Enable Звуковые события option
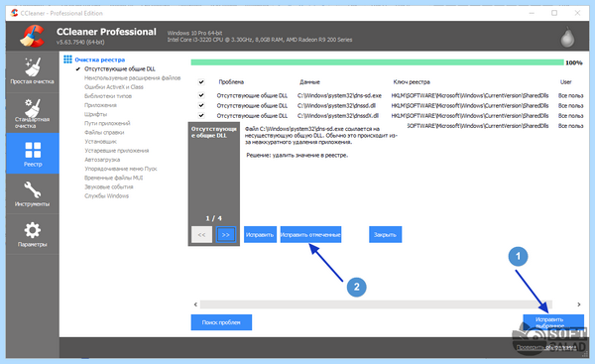Image resolution: width=595 pixels, height=364 pixels. pos(108,186)
